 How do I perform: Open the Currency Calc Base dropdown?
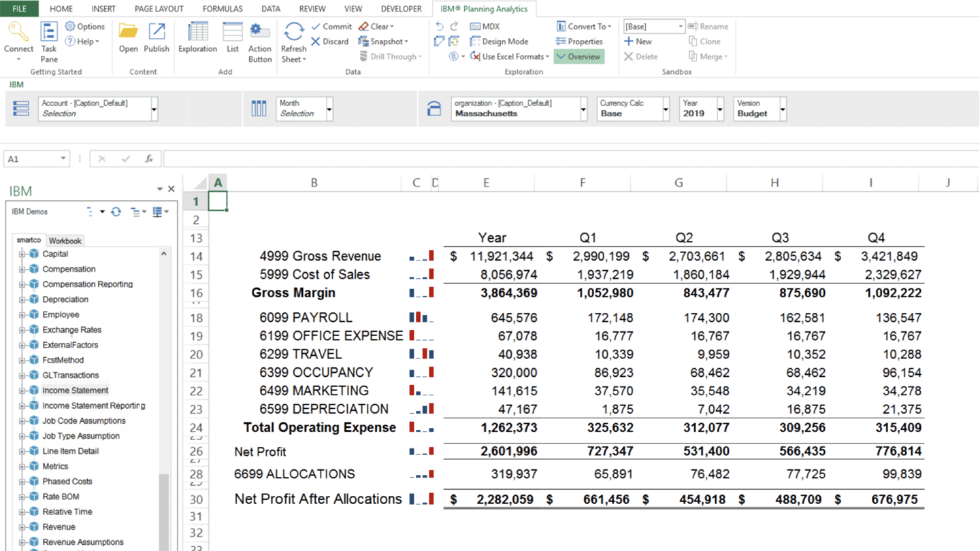(666, 109)
